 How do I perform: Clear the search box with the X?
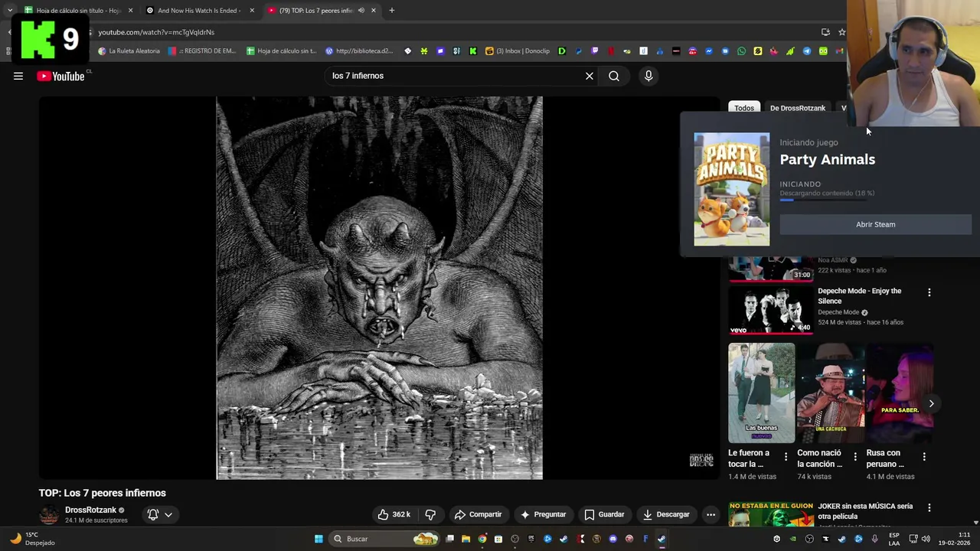(590, 76)
